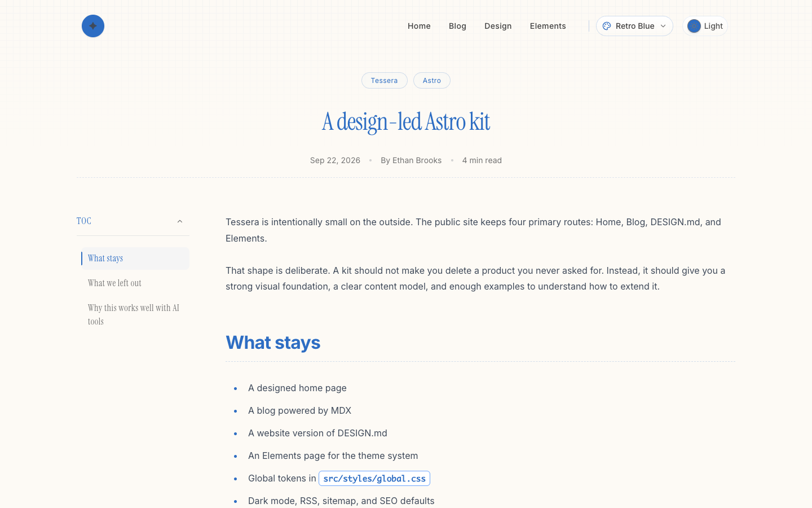Click the 'What stays' section heading
Viewport: 812px width, 508px height.
(273, 343)
